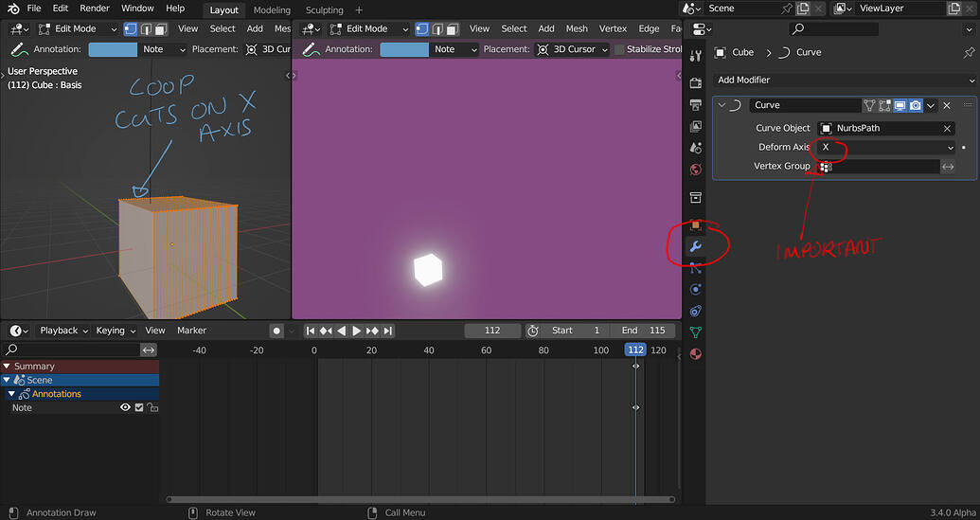Open the View Layer properties tab icon

696,126
